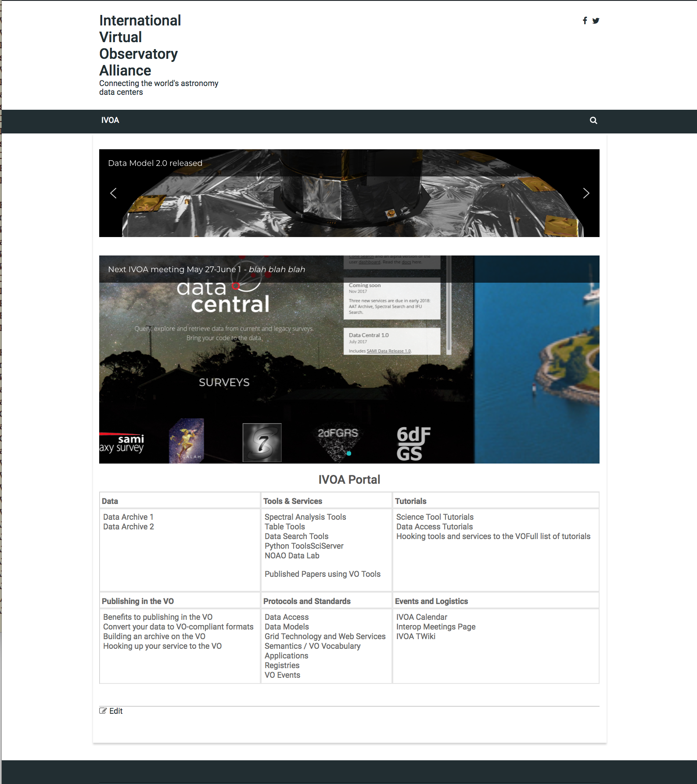This screenshot has height=784, width=697.
Task: Open Data Archive 1 link
Action: [x=128, y=517]
